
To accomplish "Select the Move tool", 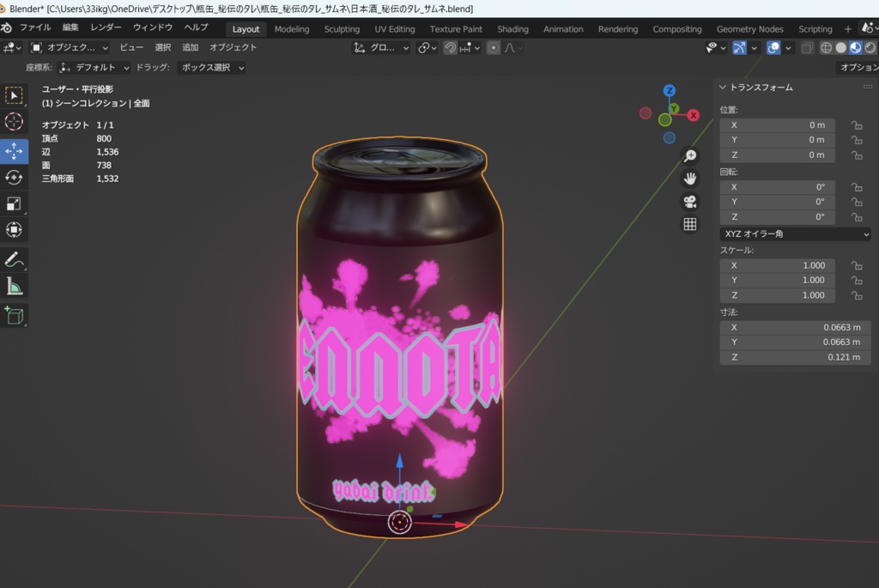I will [x=14, y=151].
